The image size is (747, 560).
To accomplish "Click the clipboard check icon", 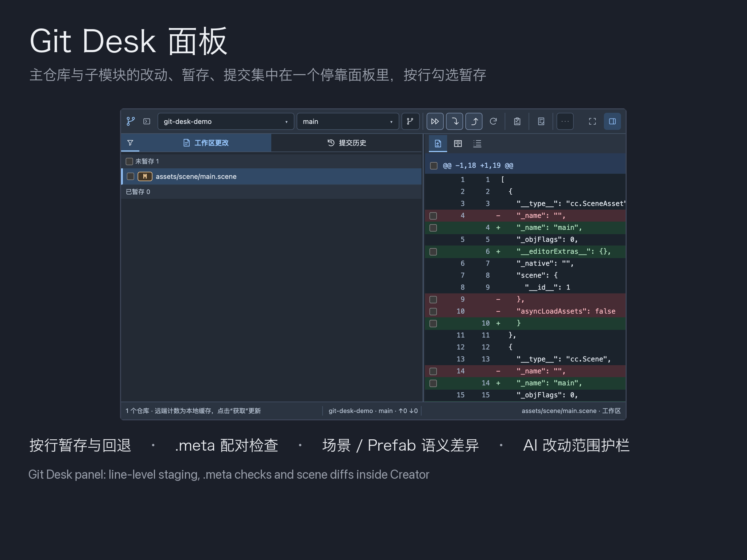I will click(517, 121).
